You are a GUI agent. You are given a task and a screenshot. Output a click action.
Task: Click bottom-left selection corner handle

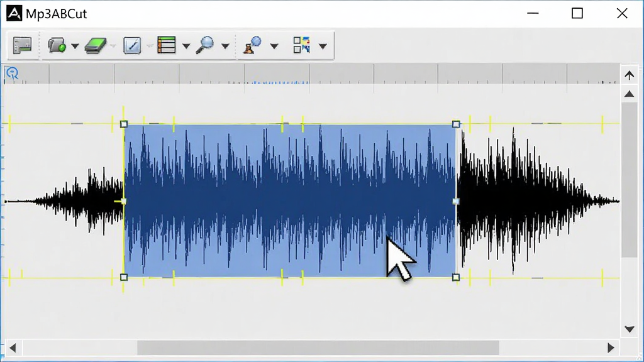tap(124, 277)
